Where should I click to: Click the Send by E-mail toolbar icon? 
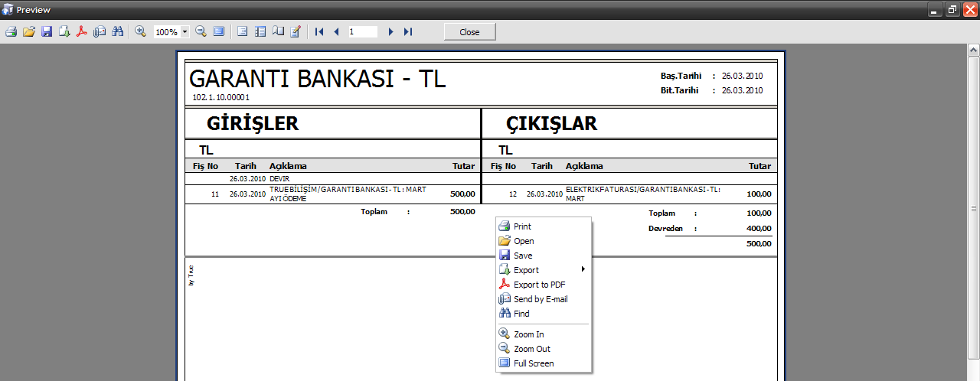click(x=100, y=31)
